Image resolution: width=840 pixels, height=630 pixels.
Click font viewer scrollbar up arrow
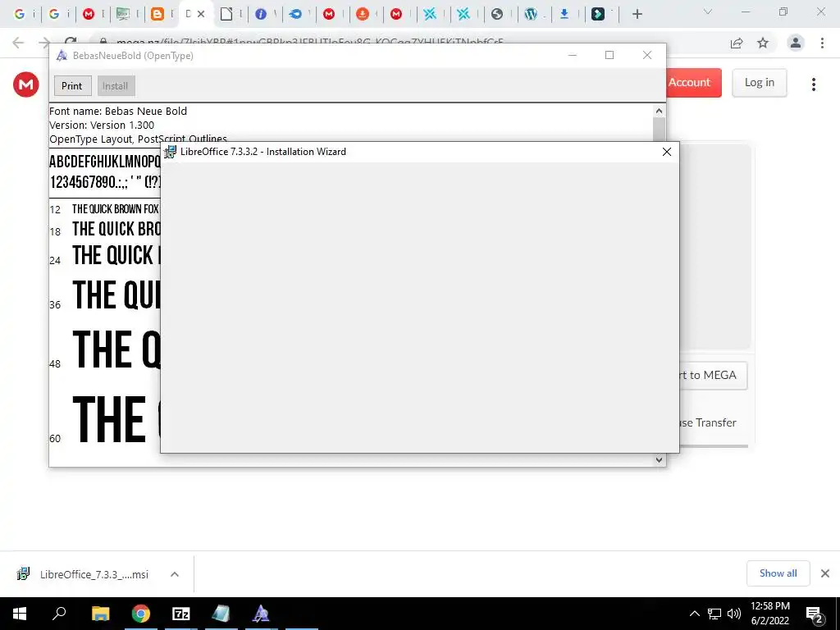coord(659,111)
